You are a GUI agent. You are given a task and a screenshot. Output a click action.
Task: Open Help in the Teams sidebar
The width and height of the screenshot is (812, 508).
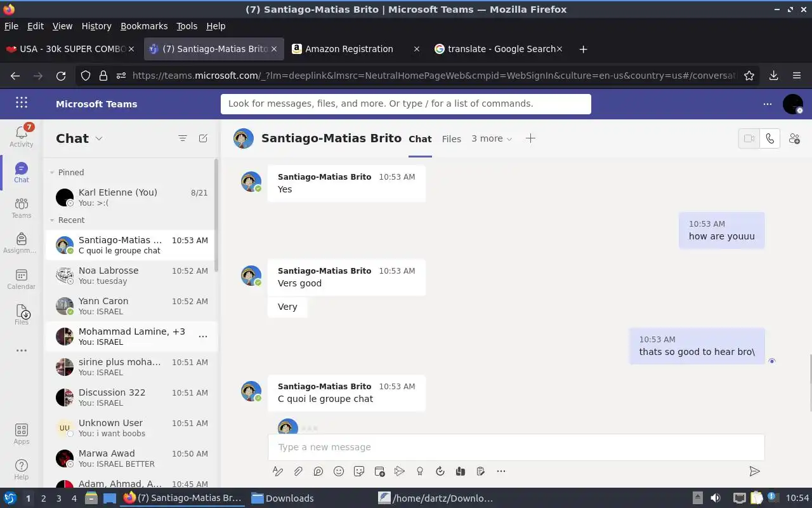pyautogui.click(x=21, y=469)
